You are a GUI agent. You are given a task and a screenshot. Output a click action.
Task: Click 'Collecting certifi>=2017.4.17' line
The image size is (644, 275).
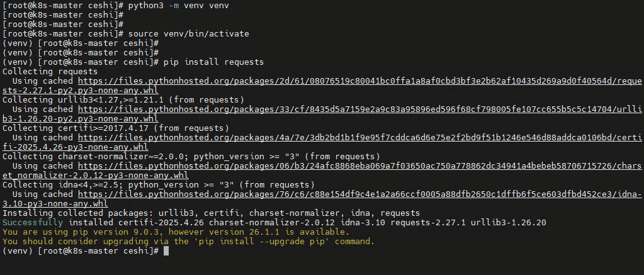click(x=116, y=128)
